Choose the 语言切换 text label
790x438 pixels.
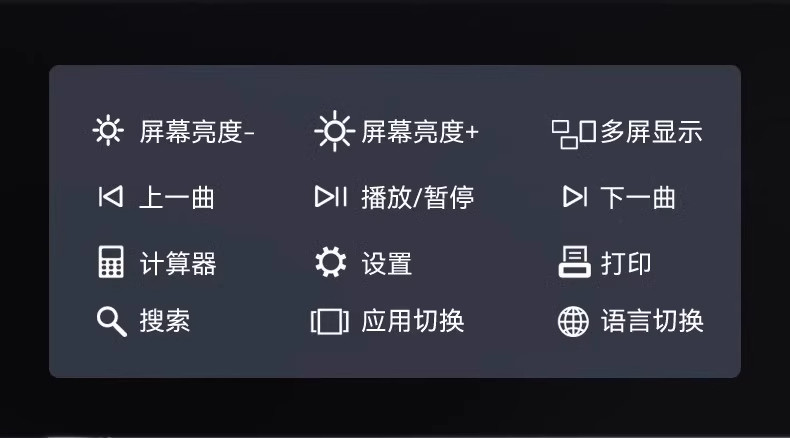pos(652,321)
